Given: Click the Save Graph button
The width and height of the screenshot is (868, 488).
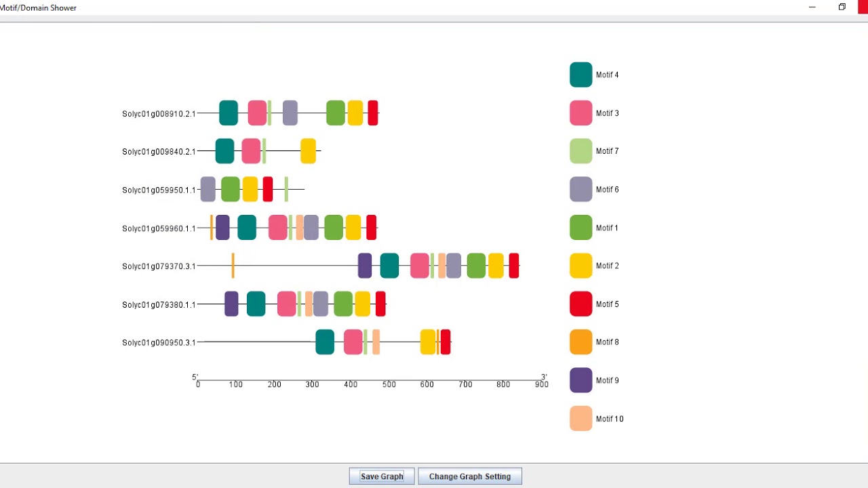Looking at the screenshot, I should (x=382, y=476).
